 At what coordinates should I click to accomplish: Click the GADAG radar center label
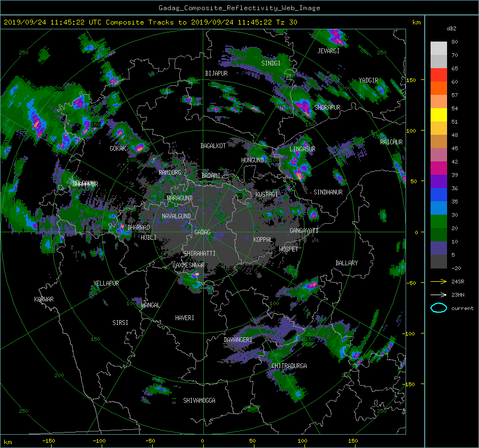202,232
